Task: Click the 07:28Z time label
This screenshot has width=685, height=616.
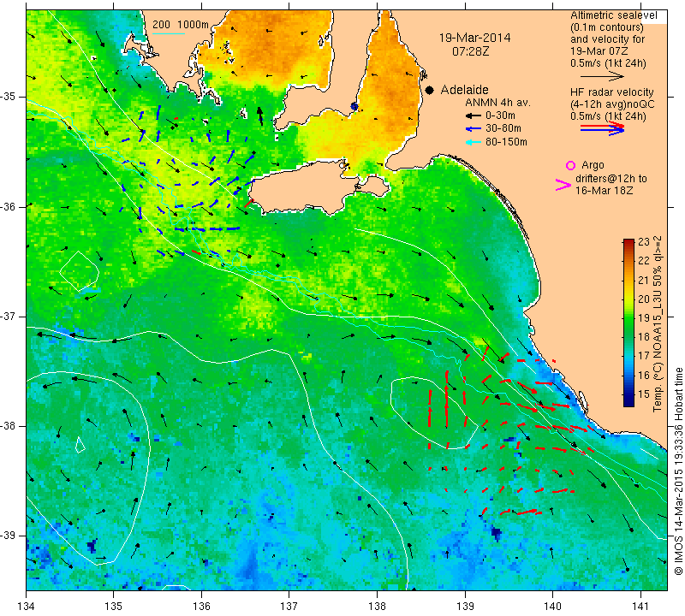Action: point(470,51)
